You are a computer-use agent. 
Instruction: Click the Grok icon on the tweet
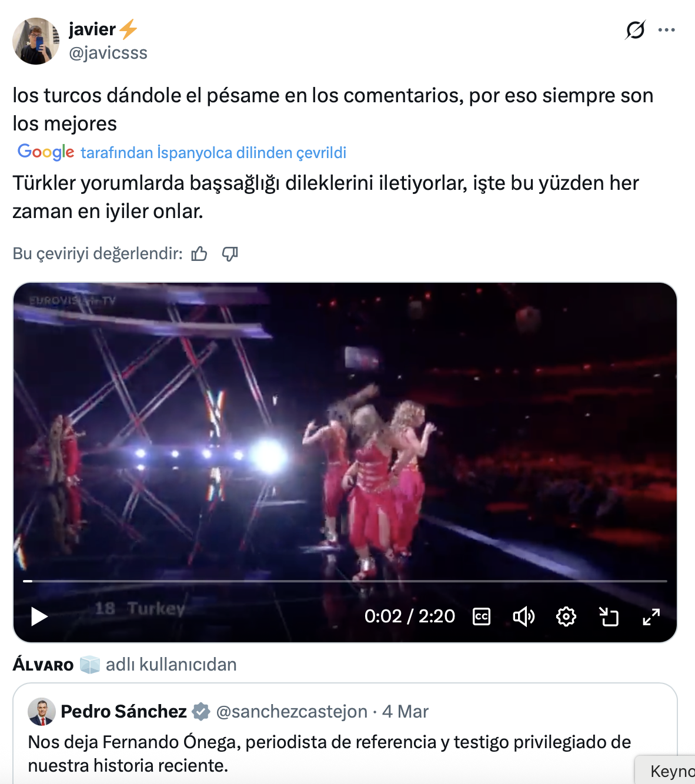[635, 29]
